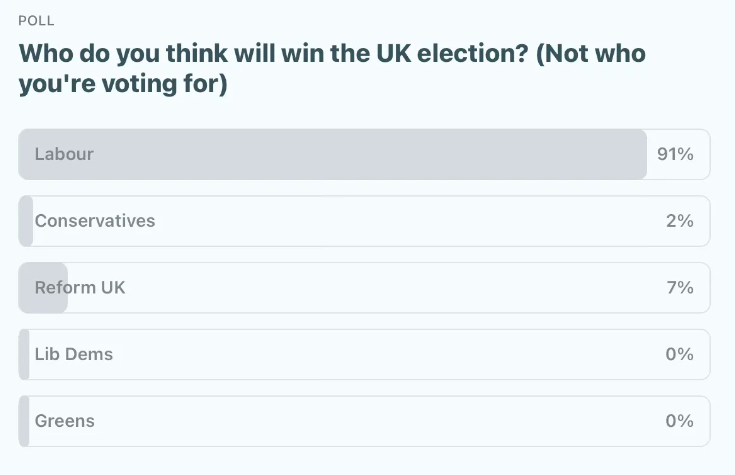Click the 'Labour' option label text

[64, 154]
